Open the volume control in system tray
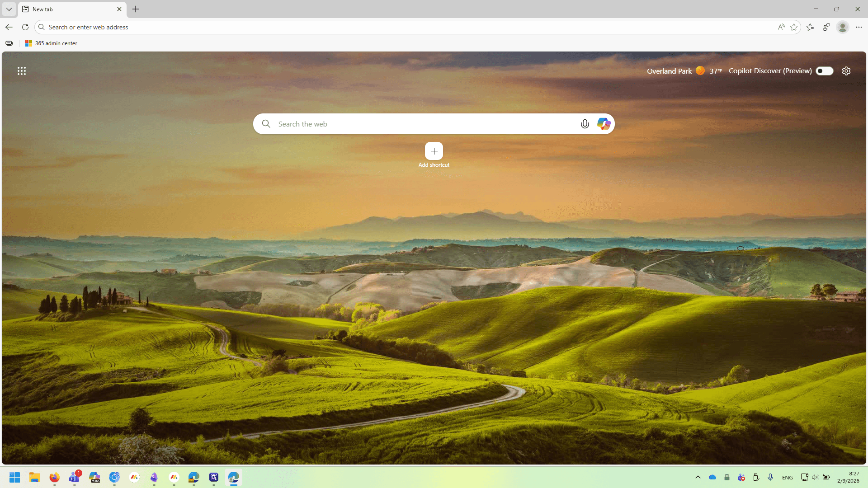 815,477
